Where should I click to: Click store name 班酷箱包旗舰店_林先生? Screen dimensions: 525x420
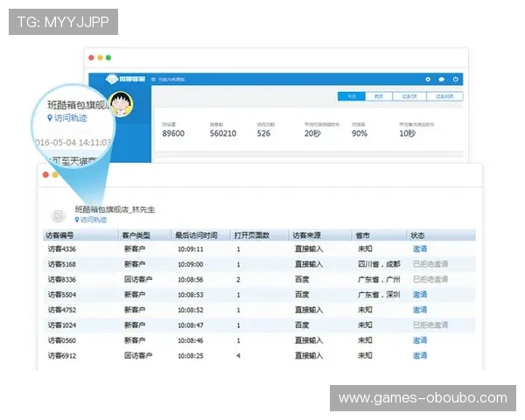pyautogui.click(x=115, y=210)
